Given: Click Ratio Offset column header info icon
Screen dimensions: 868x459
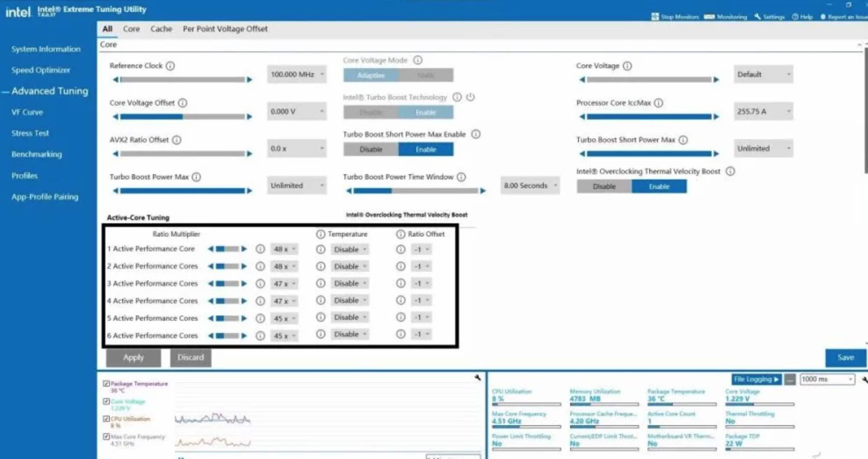Looking at the screenshot, I should (401, 234).
